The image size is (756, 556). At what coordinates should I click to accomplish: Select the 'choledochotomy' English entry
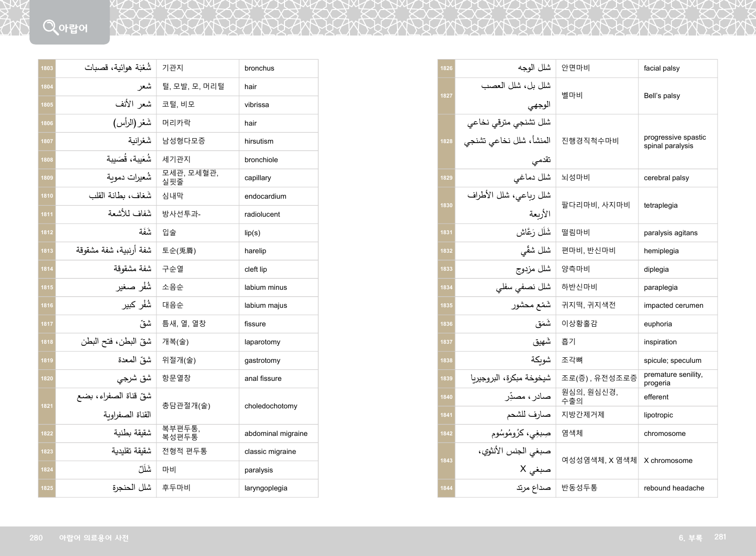point(270,406)
